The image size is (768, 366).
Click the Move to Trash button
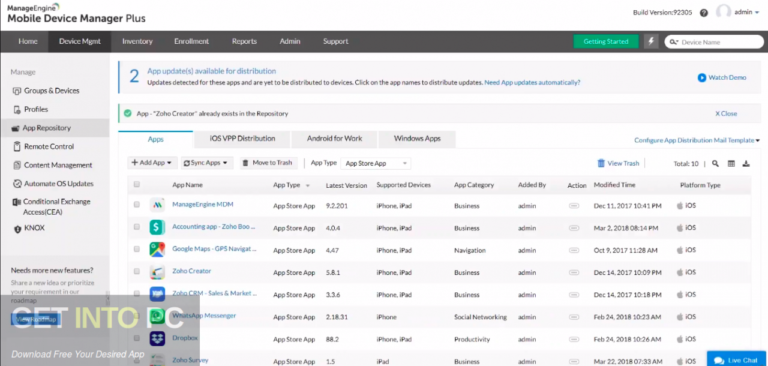point(268,163)
